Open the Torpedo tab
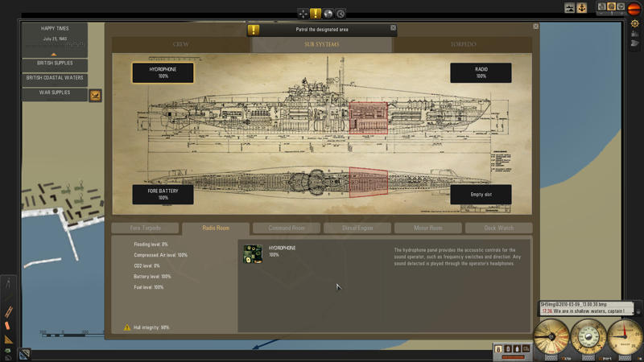Screen dimensions: 644x362 point(463,44)
